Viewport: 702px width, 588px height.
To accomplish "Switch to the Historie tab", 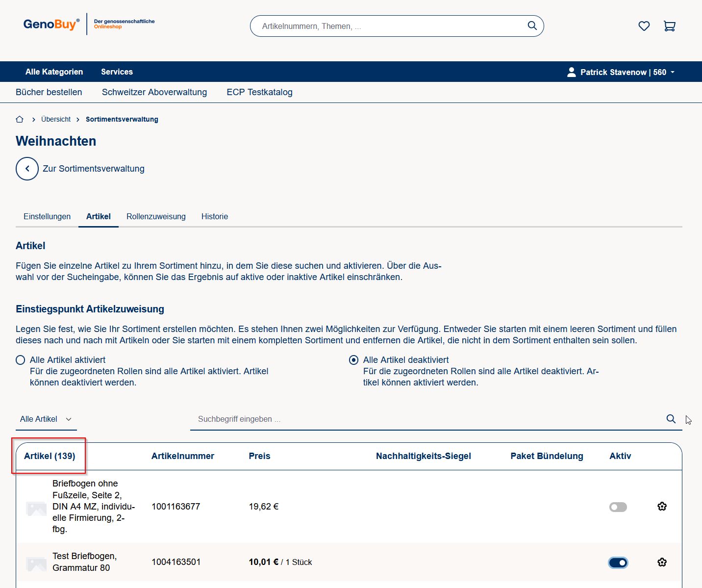I will [214, 217].
